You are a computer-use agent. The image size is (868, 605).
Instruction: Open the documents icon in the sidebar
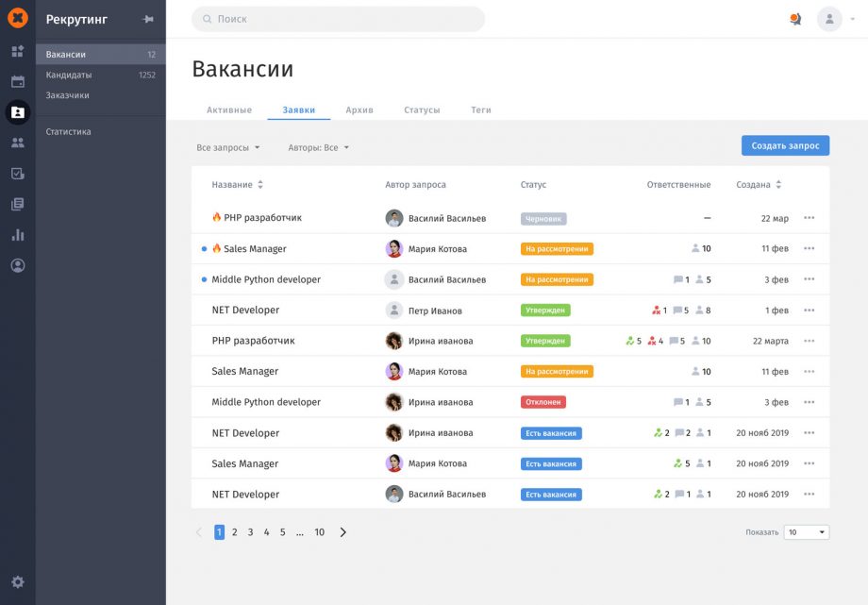point(17,203)
